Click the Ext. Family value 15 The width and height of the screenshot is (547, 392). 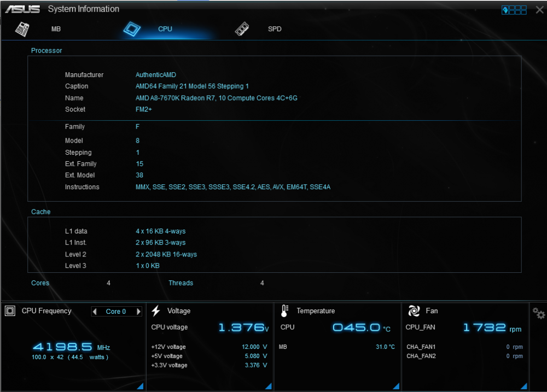point(139,163)
